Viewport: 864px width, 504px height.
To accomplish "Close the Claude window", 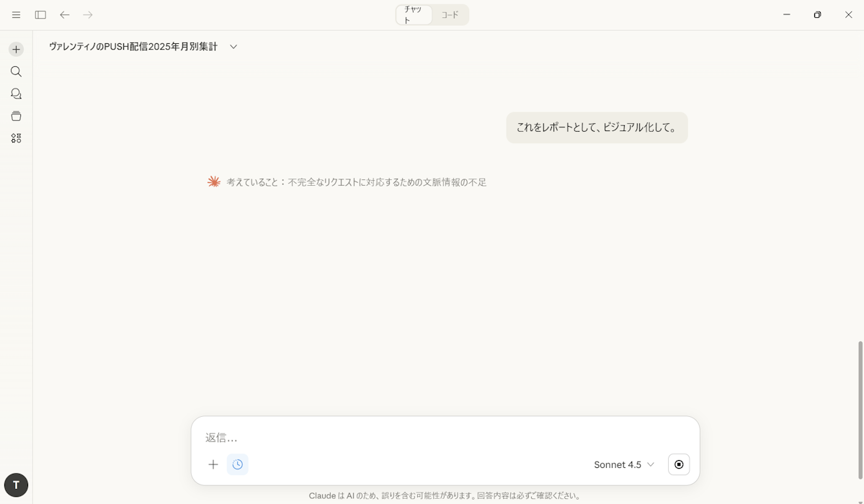I will pos(849,15).
